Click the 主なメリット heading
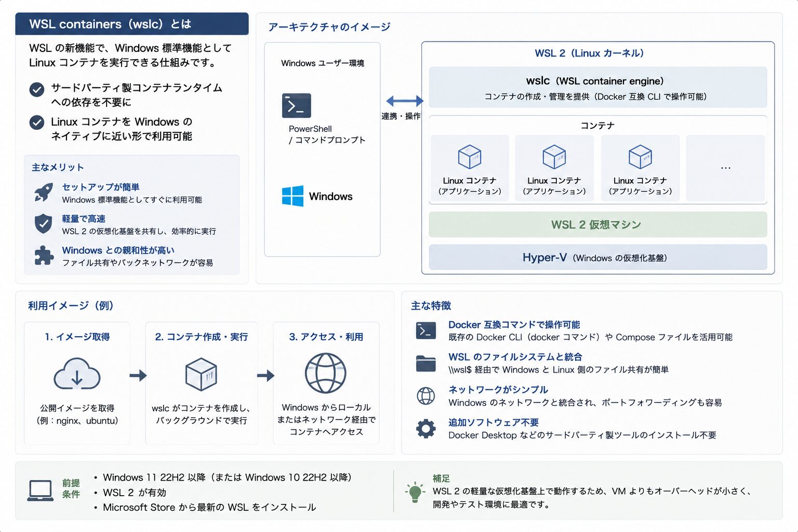This screenshot has height=532, width=798. pos(58,167)
